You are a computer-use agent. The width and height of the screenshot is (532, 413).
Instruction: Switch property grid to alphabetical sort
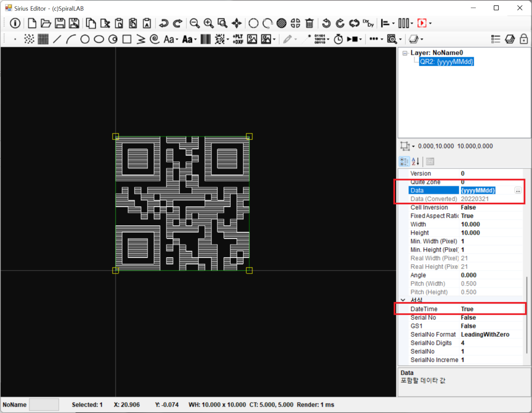[416, 161]
